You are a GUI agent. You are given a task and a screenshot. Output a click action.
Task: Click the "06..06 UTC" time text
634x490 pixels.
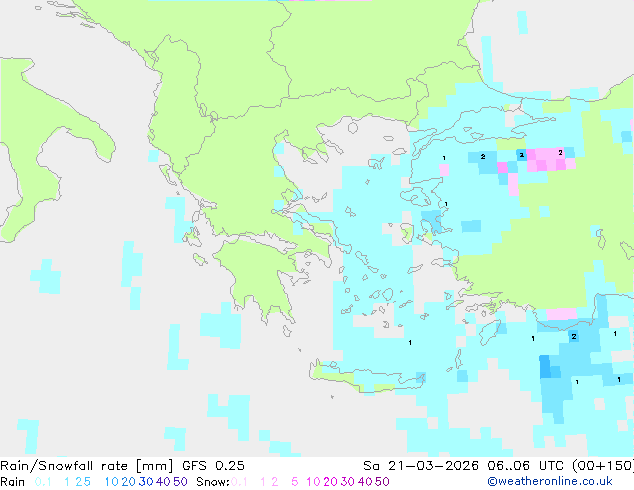coord(528,466)
